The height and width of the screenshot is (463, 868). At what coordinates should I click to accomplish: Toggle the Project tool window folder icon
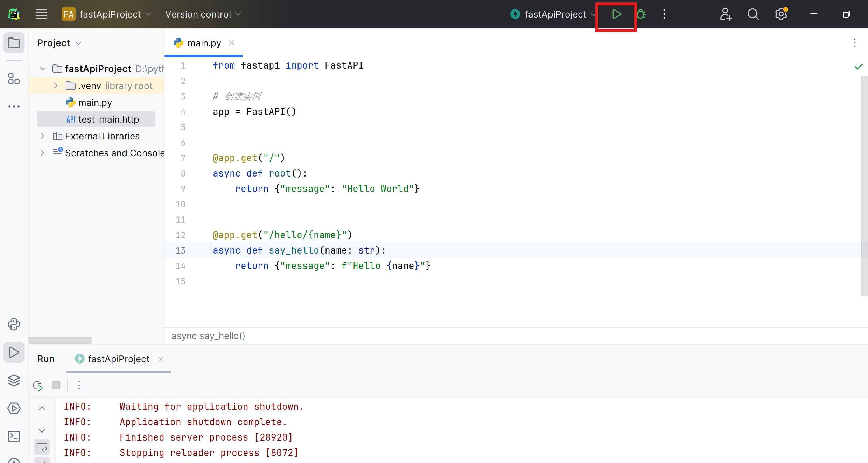pos(14,43)
